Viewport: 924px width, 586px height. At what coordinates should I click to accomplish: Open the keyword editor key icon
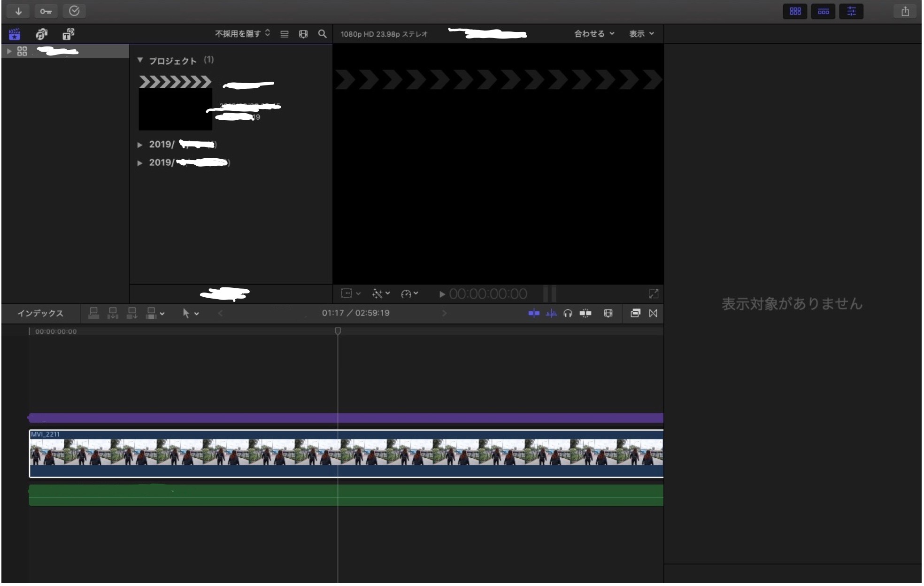(x=46, y=11)
